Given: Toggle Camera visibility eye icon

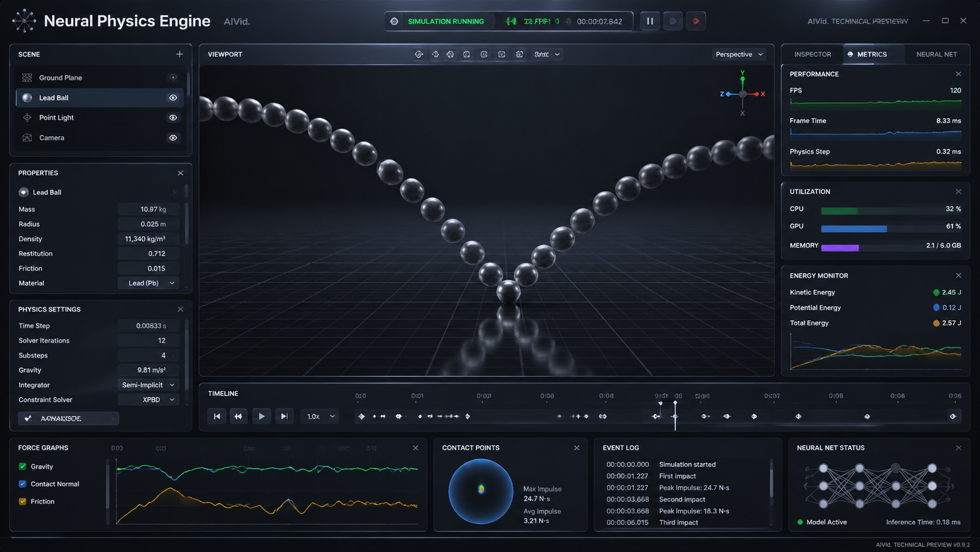Looking at the screenshot, I should 173,138.
